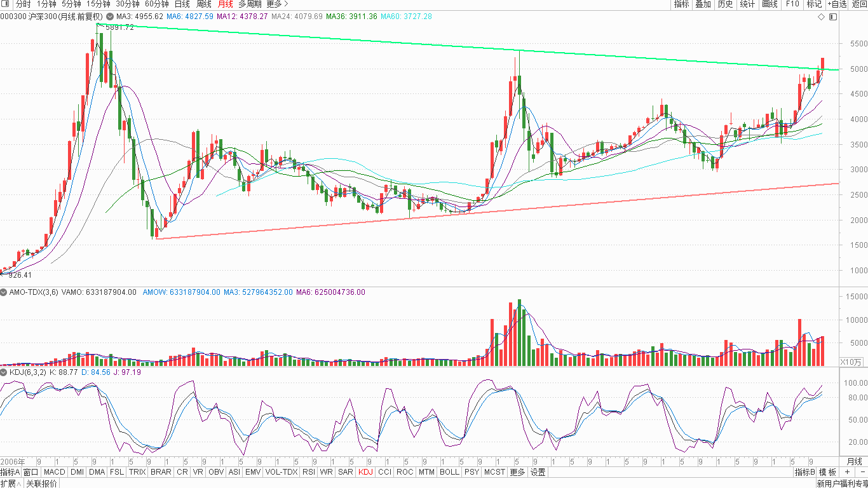
Task: Open the 画线 drawing tools
Action: tap(770, 4)
